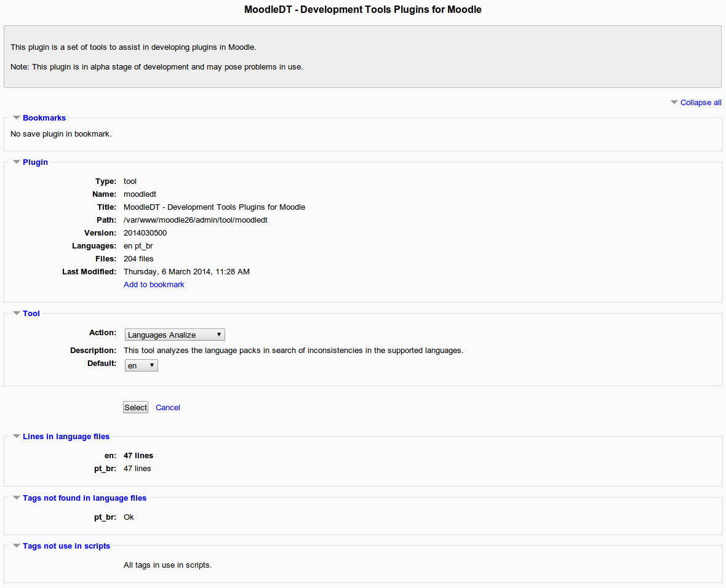This screenshot has width=726, height=588.
Task: Open the Action dropdown showing Languages Analize
Action: click(174, 334)
